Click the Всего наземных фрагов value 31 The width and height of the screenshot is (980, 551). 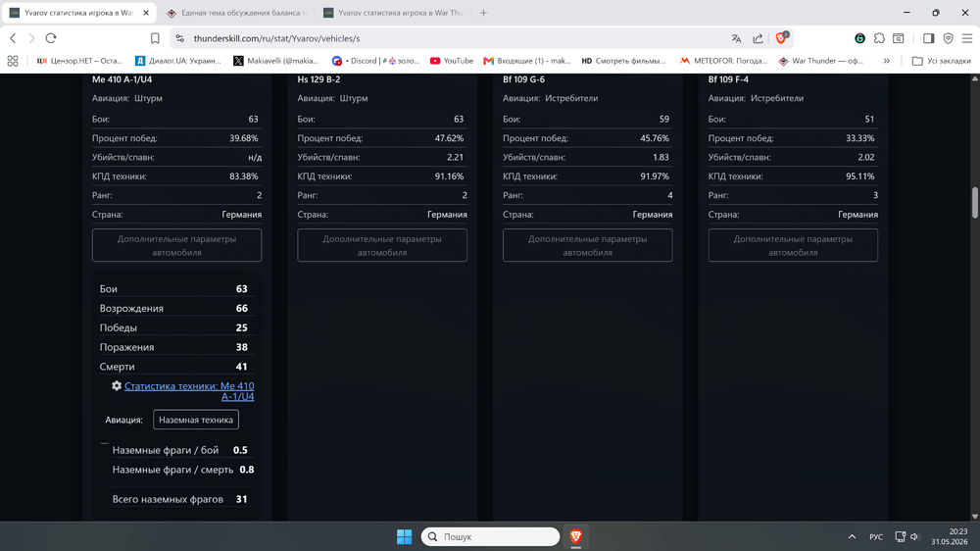pyautogui.click(x=241, y=499)
